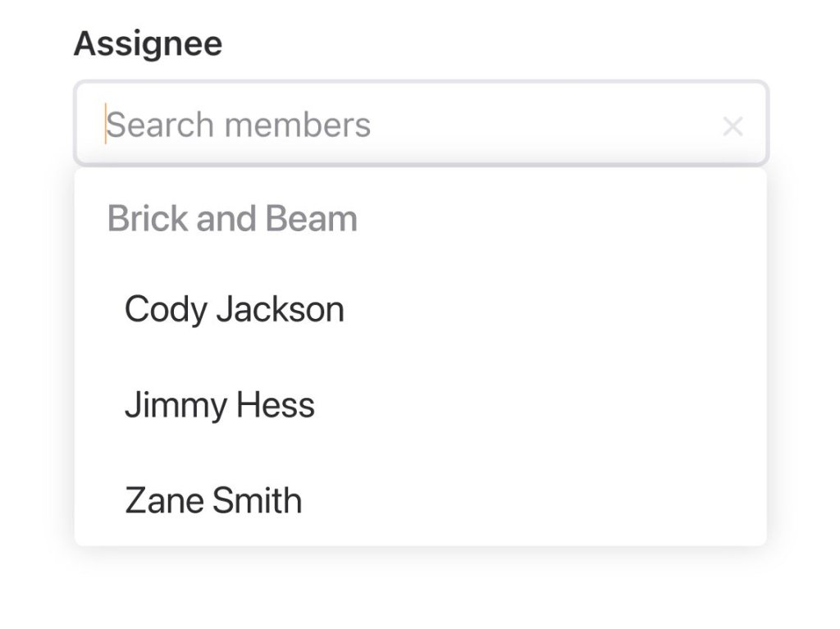Clear the Assignee search field
This screenshot has height=629, width=840.
click(733, 126)
